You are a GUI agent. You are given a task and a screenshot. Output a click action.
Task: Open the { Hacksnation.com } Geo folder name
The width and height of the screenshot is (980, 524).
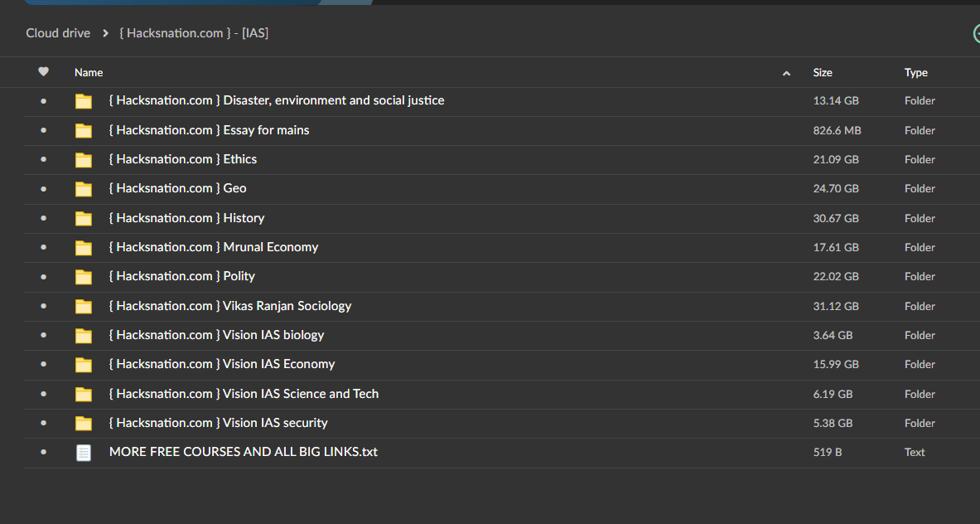(x=177, y=188)
